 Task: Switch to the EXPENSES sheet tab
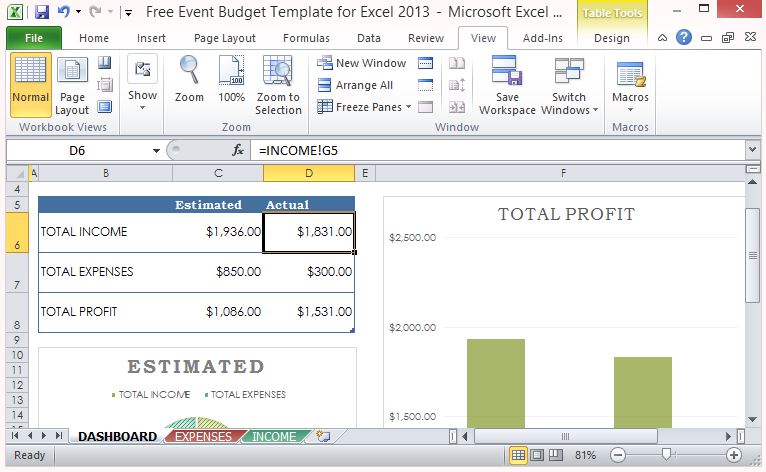tap(203, 436)
